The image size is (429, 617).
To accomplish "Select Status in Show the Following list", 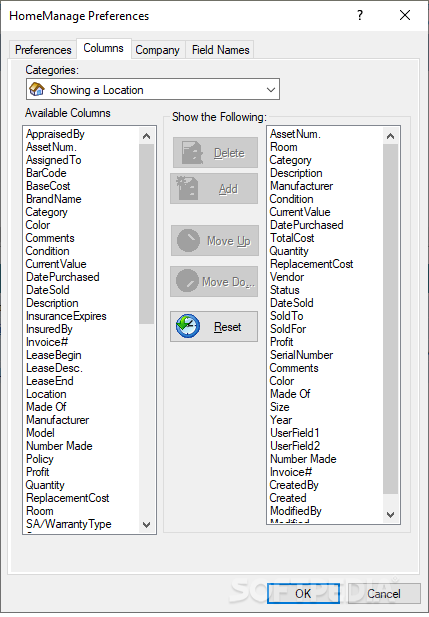I will pyautogui.click(x=284, y=290).
